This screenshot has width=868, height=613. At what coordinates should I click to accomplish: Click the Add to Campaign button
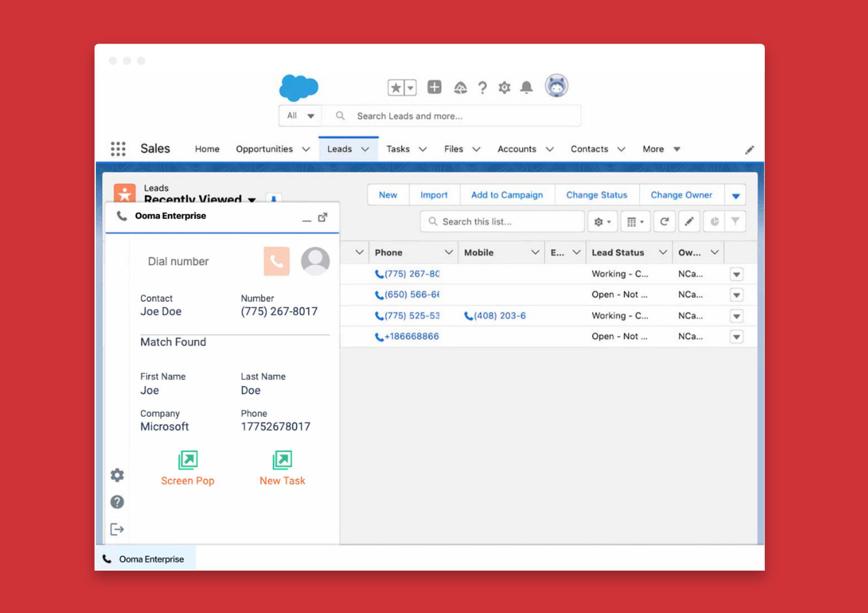(x=506, y=195)
